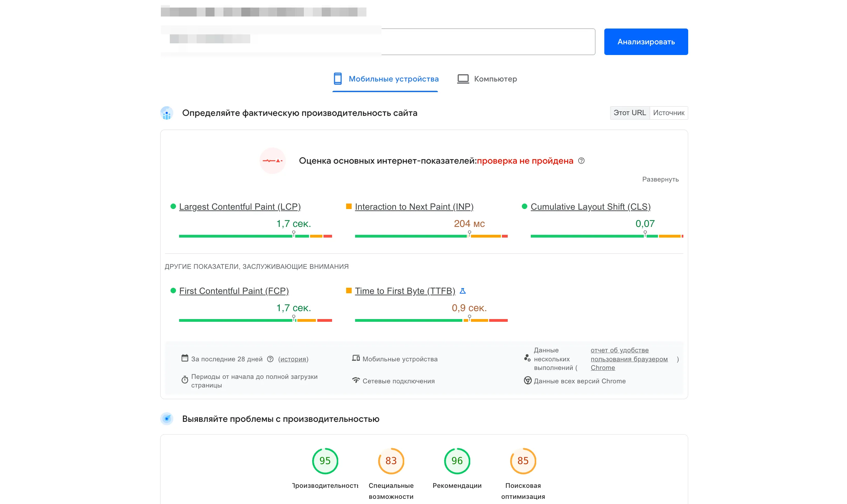Switch to the Источник toggle
The image size is (847, 504).
(669, 113)
